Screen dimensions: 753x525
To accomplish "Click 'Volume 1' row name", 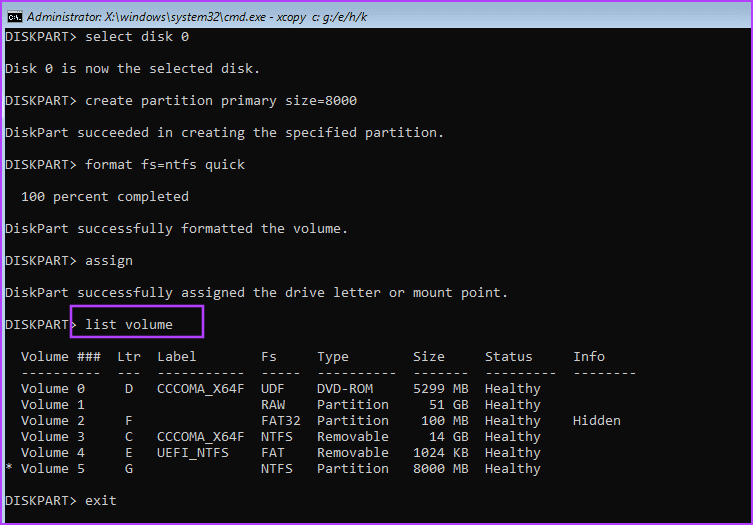I will click(53, 404).
